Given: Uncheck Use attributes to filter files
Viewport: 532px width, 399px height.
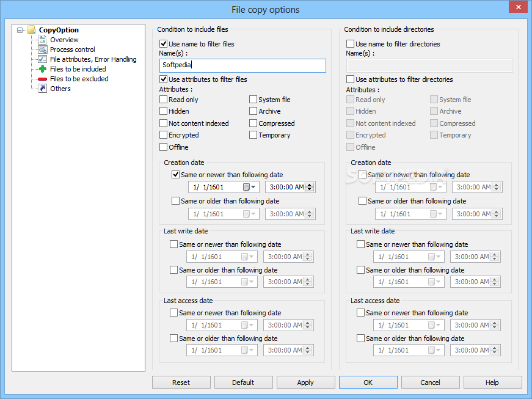Looking at the screenshot, I should (x=164, y=79).
